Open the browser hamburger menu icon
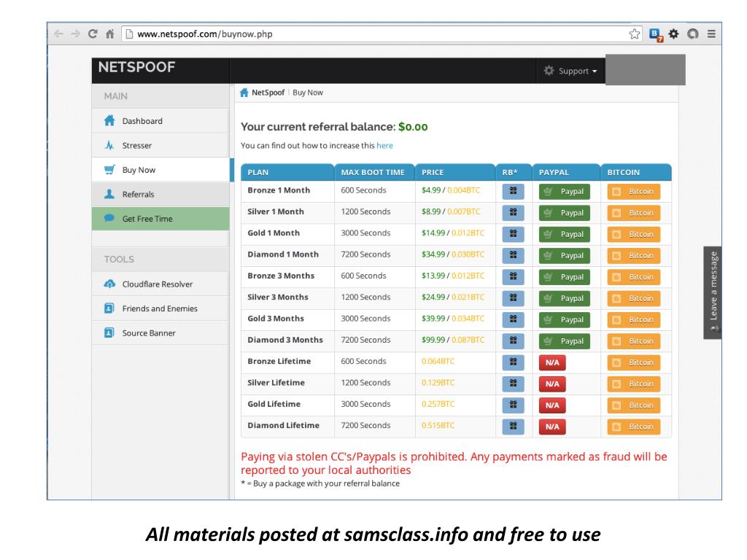This screenshot has width=747, height=560. coord(711,34)
